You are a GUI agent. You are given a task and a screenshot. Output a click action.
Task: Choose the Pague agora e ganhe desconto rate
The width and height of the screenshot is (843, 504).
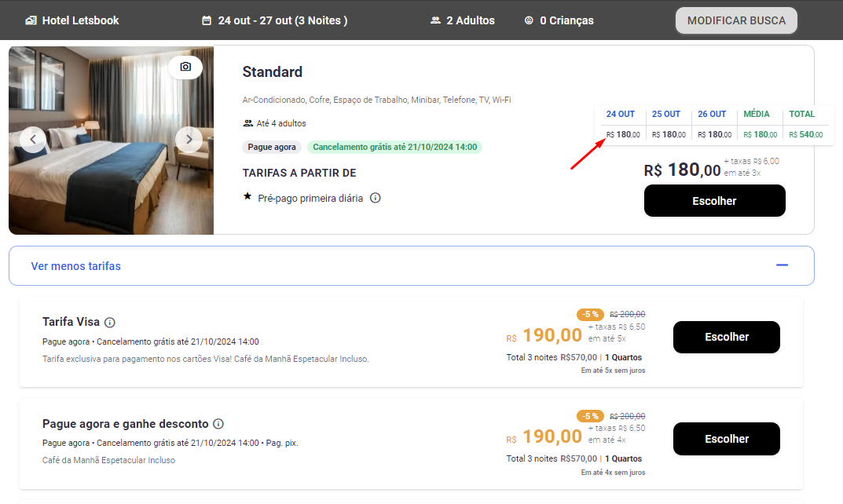click(727, 439)
